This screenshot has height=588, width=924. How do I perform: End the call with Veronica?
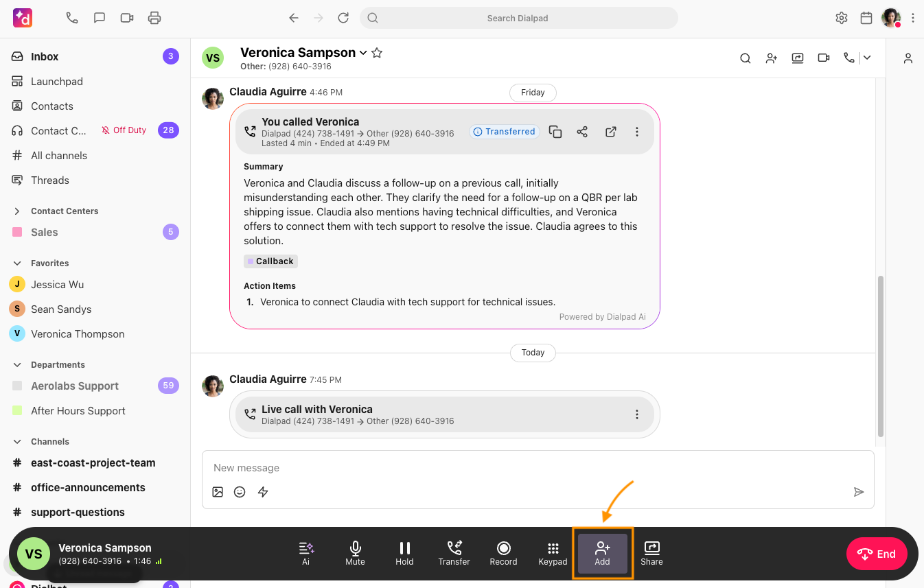coord(877,554)
